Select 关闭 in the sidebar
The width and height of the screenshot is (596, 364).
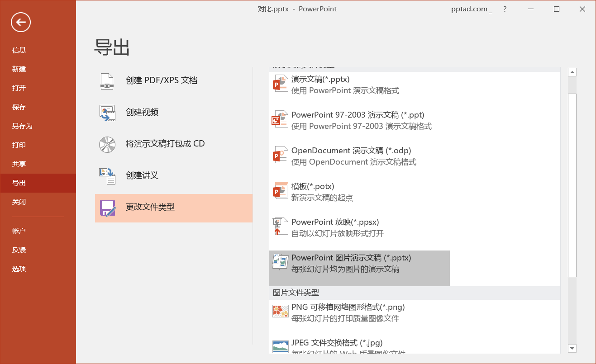click(38, 202)
